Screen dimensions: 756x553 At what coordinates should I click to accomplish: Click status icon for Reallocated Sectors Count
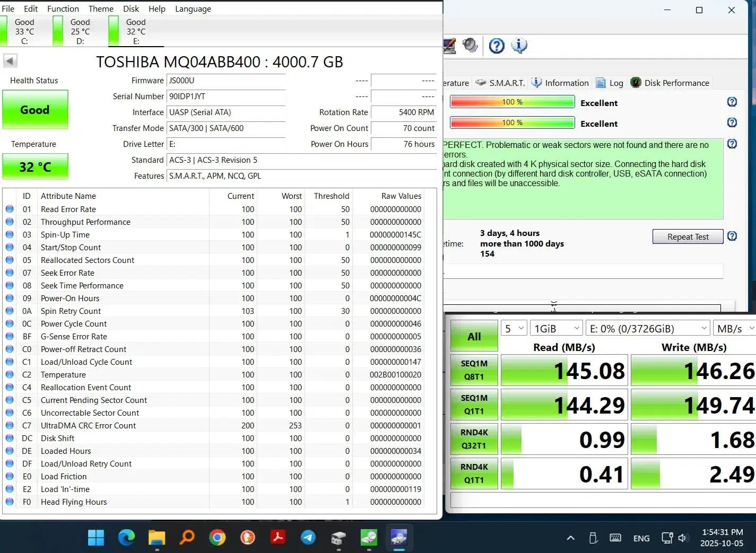coord(10,260)
